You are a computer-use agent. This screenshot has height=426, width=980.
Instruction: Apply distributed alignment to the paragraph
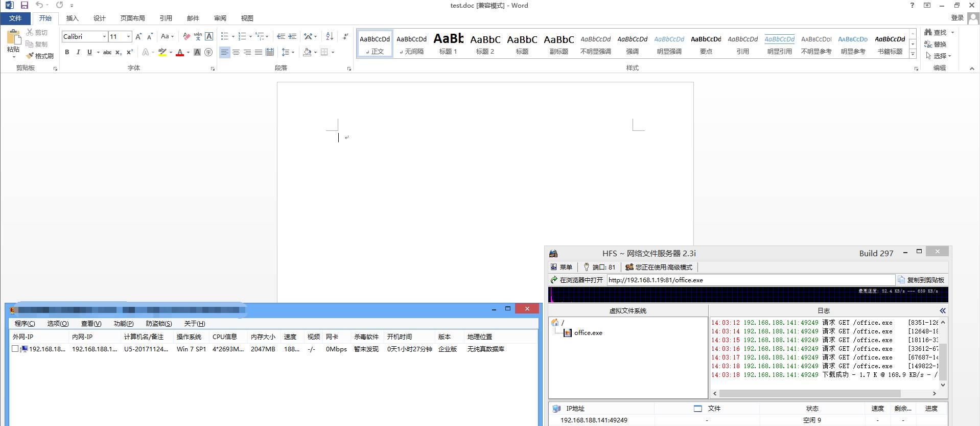tap(270, 52)
